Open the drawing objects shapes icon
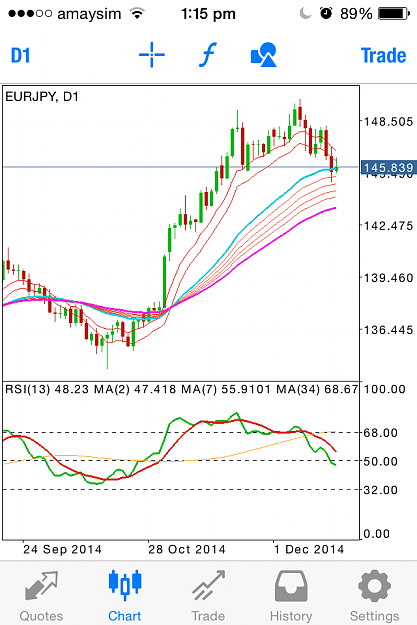Image resolution: width=417 pixels, height=625 pixels. (264, 55)
